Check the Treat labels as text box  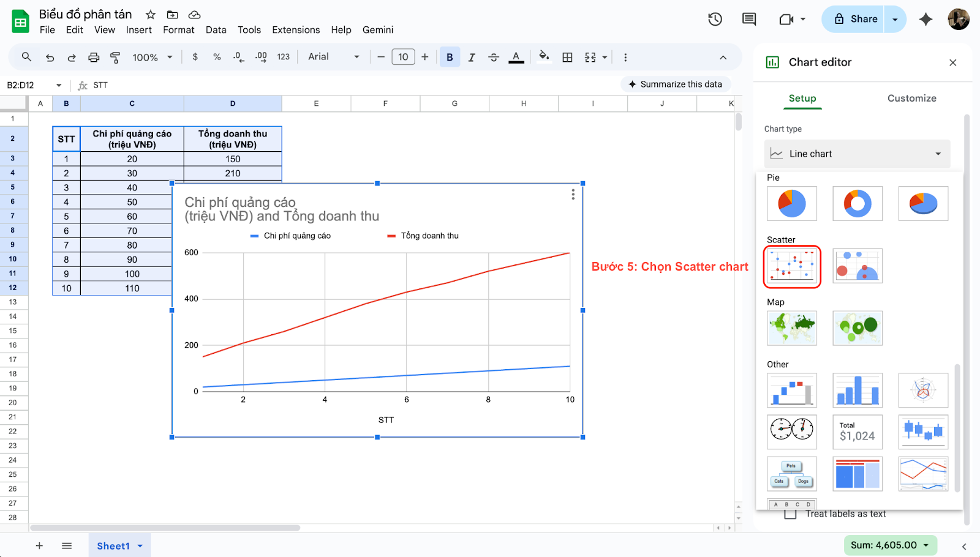tap(791, 514)
